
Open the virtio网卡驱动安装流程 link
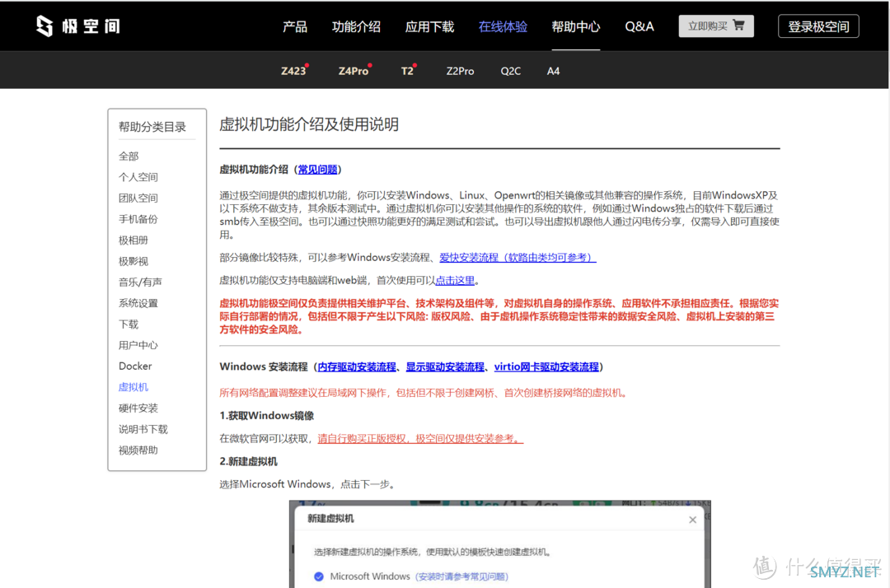coord(546,366)
